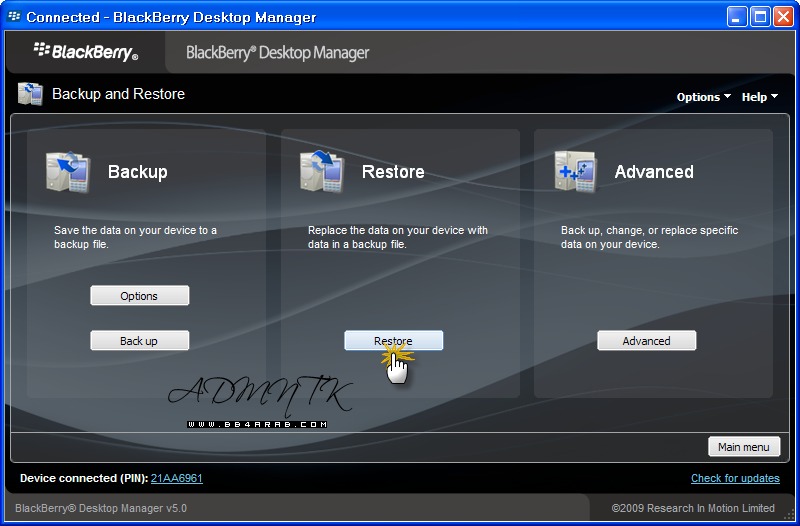800x526 pixels.
Task: Click the Restore panel device icon
Action: pyautogui.click(x=322, y=171)
